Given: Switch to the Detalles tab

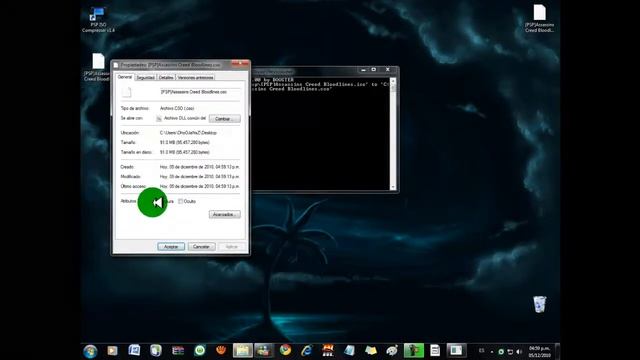Looking at the screenshot, I should click(166, 78).
